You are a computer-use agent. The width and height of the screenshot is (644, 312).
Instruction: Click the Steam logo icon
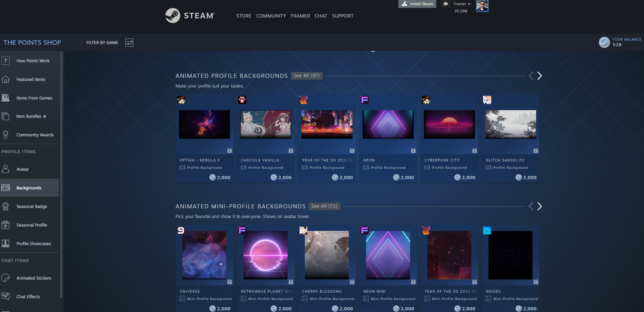173,15
